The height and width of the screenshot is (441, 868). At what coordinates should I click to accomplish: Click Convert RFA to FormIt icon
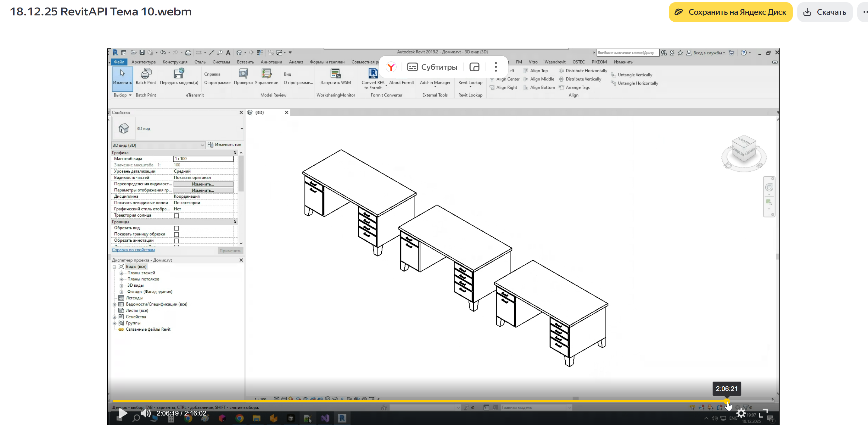(373, 74)
